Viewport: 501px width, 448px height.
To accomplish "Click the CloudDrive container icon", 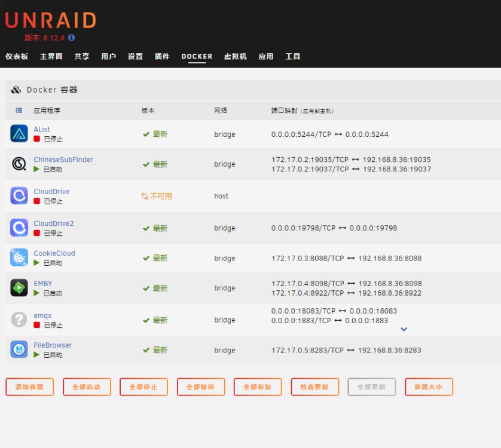I will pyautogui.click(x=19, y=195).
